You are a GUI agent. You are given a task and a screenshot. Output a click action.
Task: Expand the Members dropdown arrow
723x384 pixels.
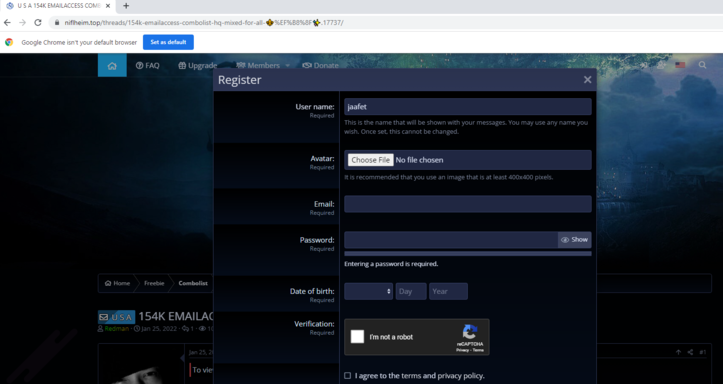pyautogui.click(x=288, y=65)
